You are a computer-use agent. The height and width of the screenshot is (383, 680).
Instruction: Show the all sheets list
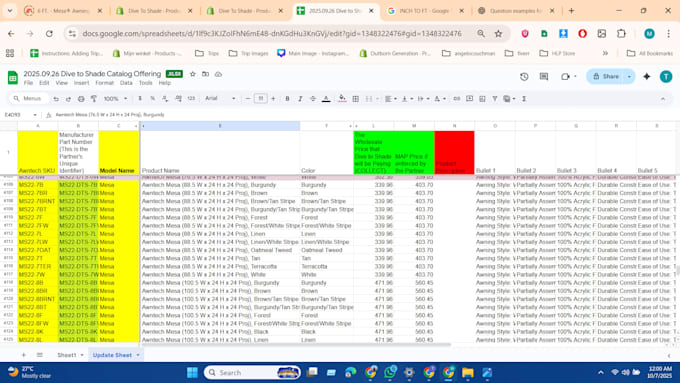click(39, 355)
